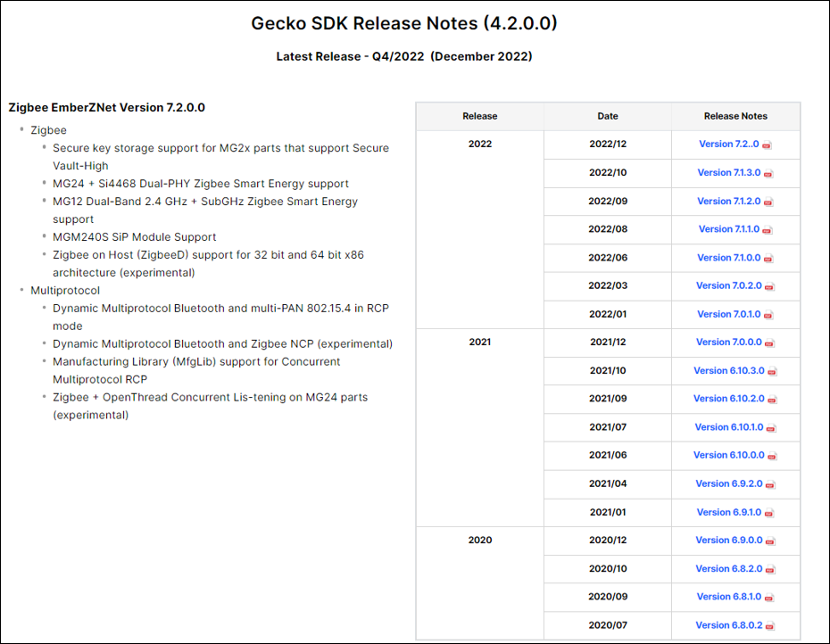Open the Version 6.9.2.0 release notes link
This screenshot has width=830, height=644.
point(729,483)
